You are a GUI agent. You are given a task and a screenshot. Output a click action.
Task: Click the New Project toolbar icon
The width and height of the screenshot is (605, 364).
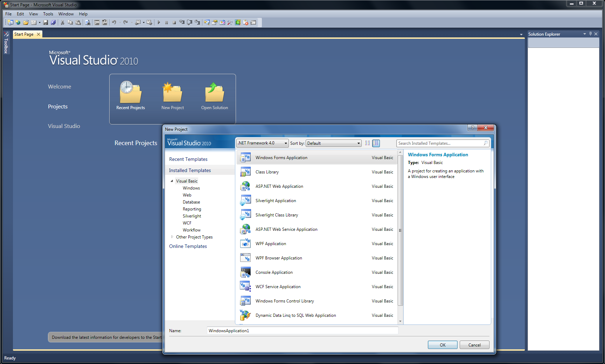click(10, 22)
